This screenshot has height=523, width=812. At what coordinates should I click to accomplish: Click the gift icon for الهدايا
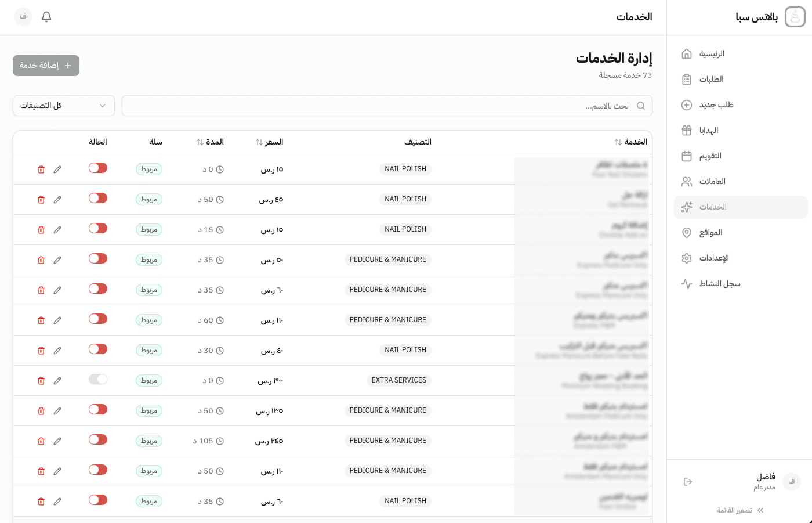687,130
